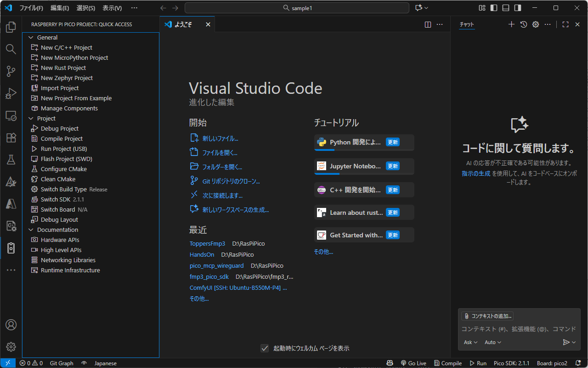Click Git リポジトリのクローン... link
This screenshot has height=368, width=588.
coord(231,181)
